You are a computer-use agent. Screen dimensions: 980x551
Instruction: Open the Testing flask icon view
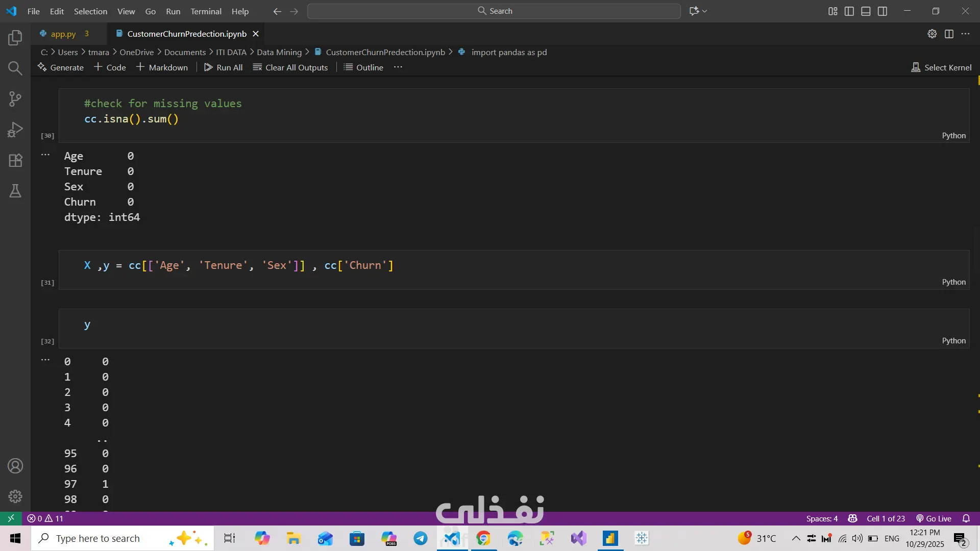coord(15,191)
